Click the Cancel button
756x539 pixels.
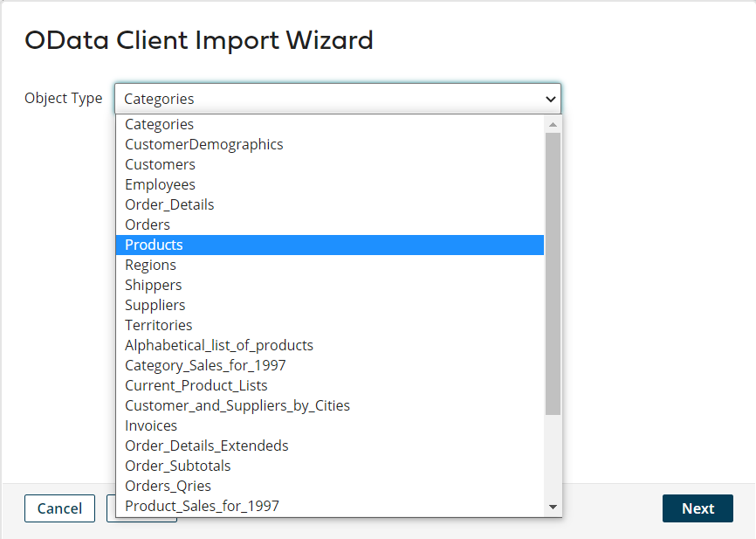click(59, 508)
